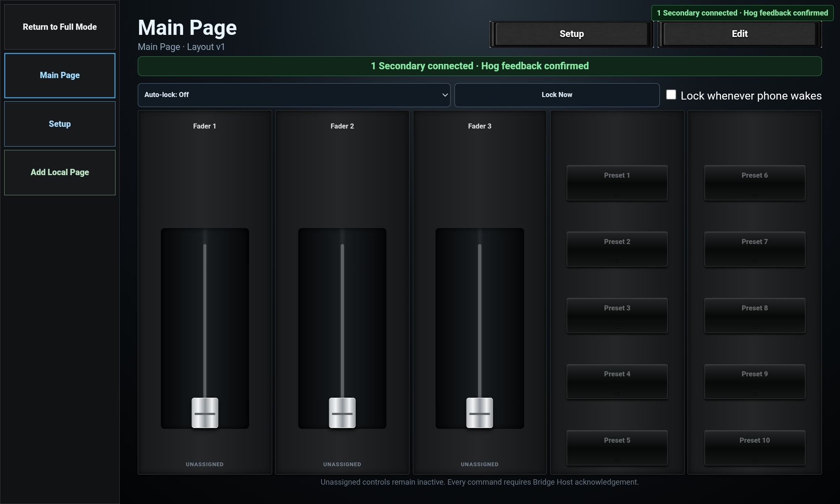Trigger Preset 9

point(755,381)
